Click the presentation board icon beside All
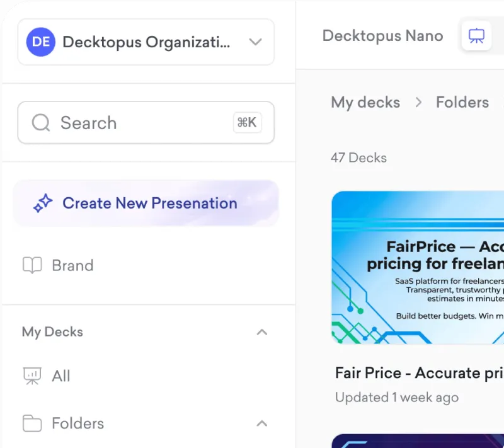The width and height of the screenshot is (504, 448). [32, 376]
